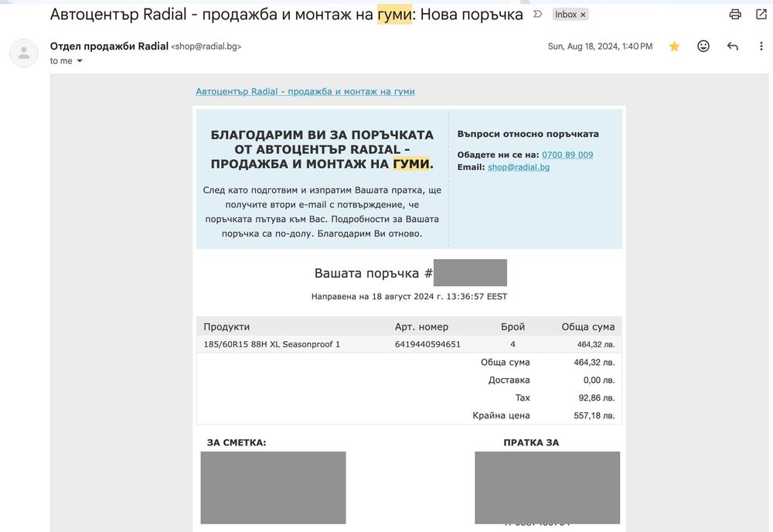Reply using the arrow icon

[x=733, y=46]
